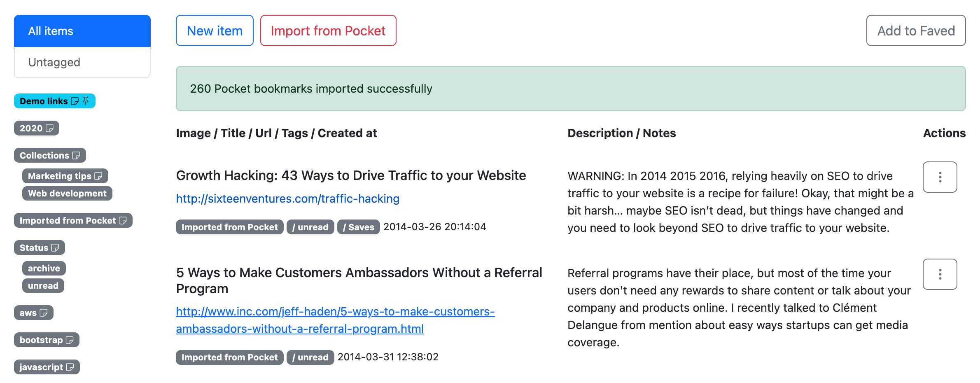
Task: Click / unread tag on 5 Ways row
Action: (310, 357)
